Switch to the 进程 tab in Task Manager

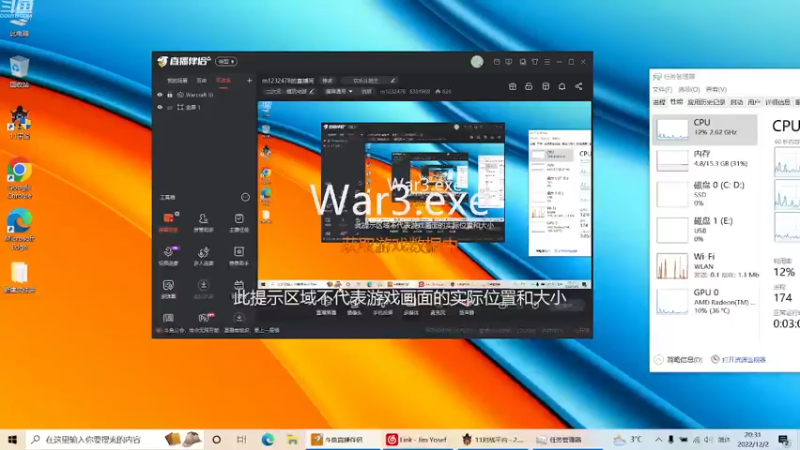click(659, 102)
